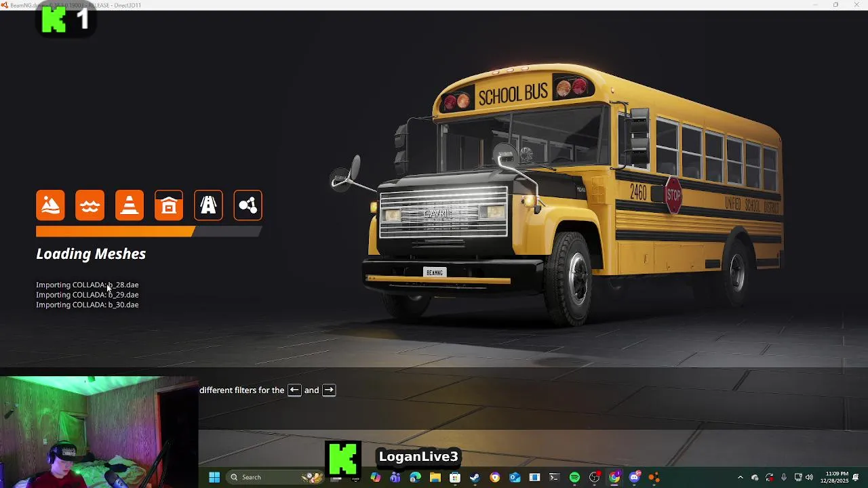Viewport: 868px width, 488px height.
Task: Click the LoganLive3 overlay label
Action: tap(418, 457)
